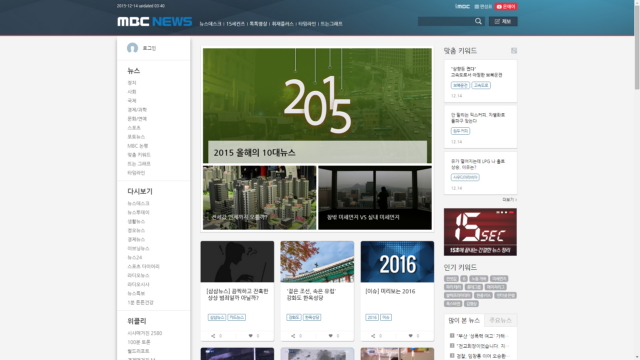Click heart icon under the 2016 card
The width and height of the screenshot is (640, 360).
point(411,336)
